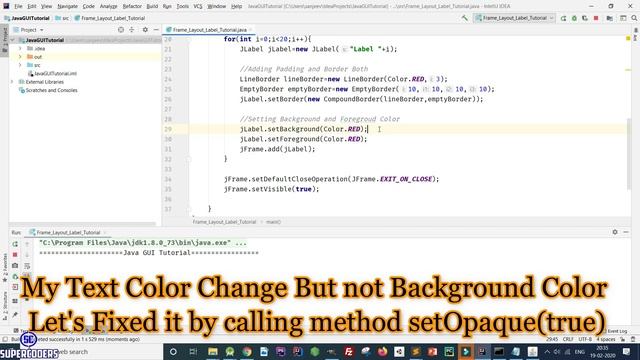Stop process with red square in Run panel
This screenshot has width=640, height=360.
pos(15,255)
